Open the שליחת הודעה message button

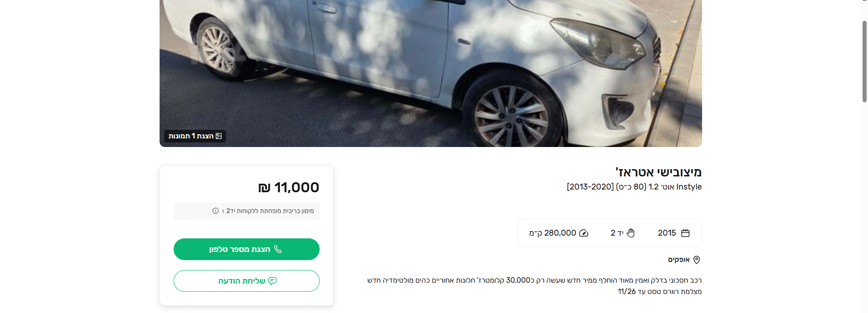246,281
